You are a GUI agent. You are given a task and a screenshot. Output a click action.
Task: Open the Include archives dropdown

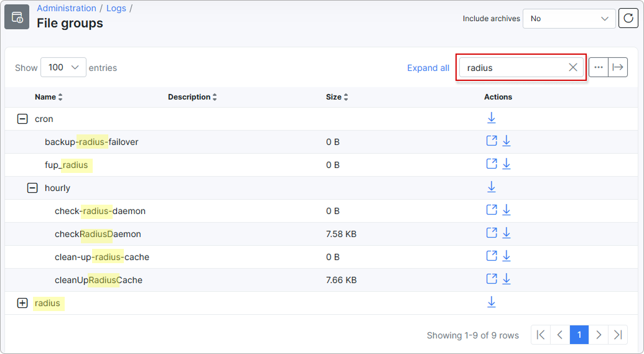pos(569,19)
